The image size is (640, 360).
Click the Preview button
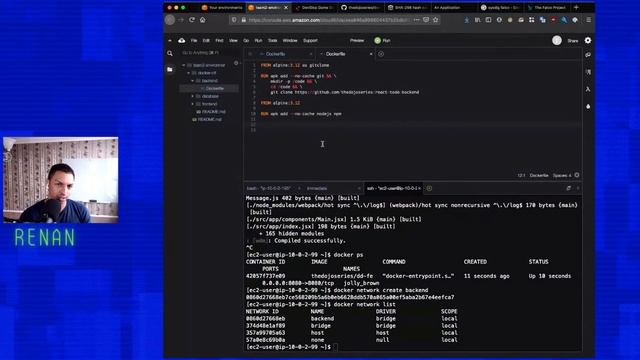click(x=357, y=40)
